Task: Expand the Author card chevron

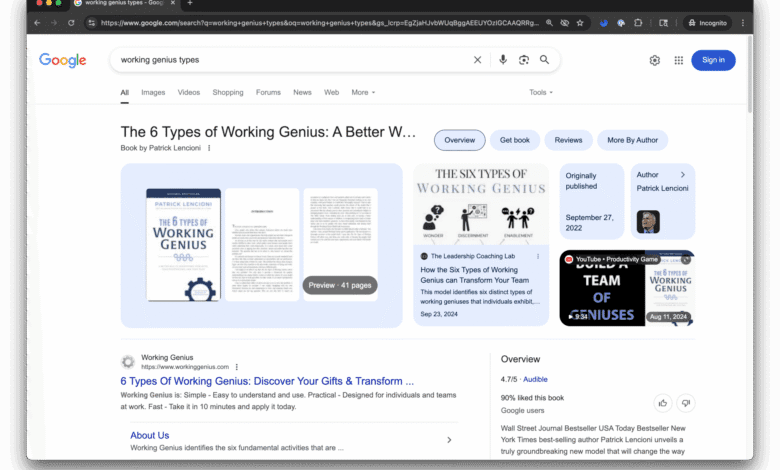Action: [683, 175]
